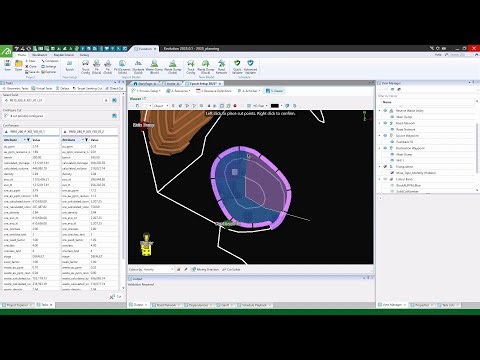Viewport: 480px width, 360px height.
Task: Collapse the Road Network tree group
Action: tap(380, 123)
